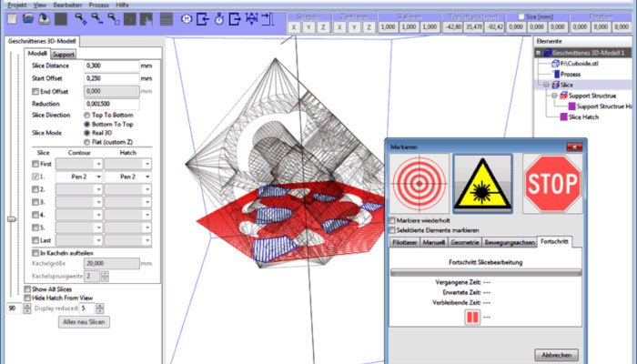The width and height of the screenshot is (637, 364).
Task: Click the Spiegeln X button
Action: coord(294,27)
